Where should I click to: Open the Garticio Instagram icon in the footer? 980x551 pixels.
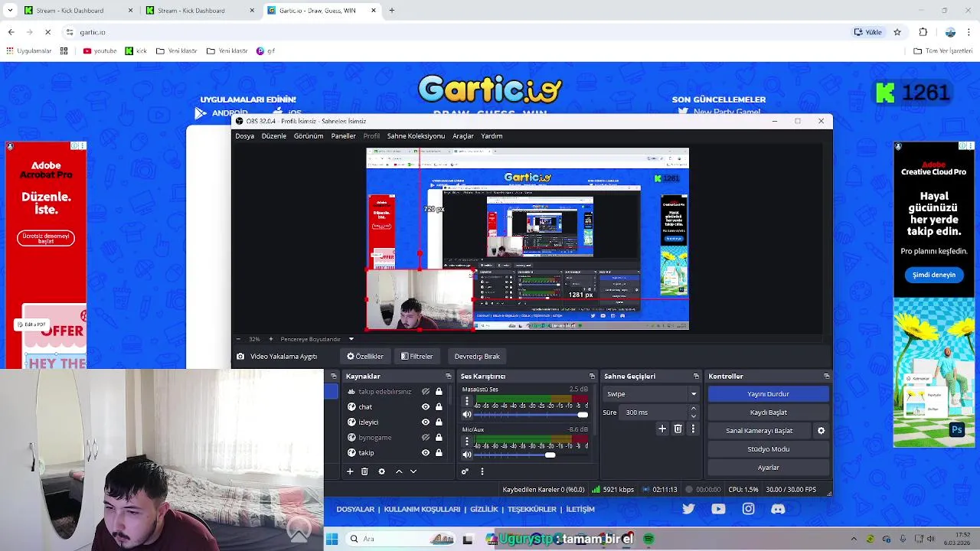tap(748, 509)
